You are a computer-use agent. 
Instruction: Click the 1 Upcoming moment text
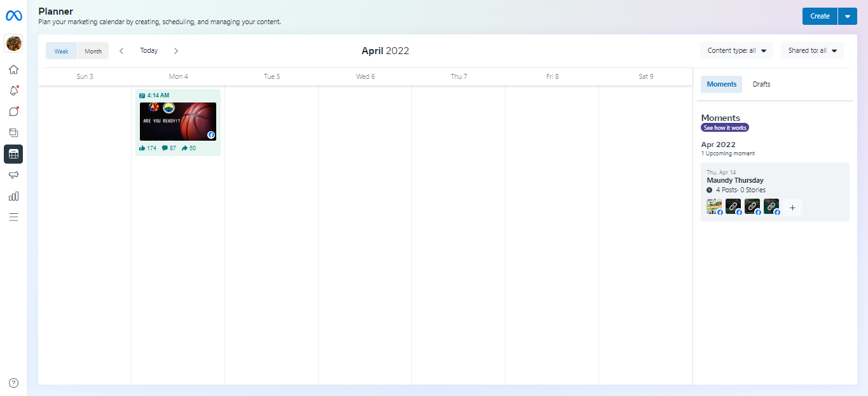727,153
